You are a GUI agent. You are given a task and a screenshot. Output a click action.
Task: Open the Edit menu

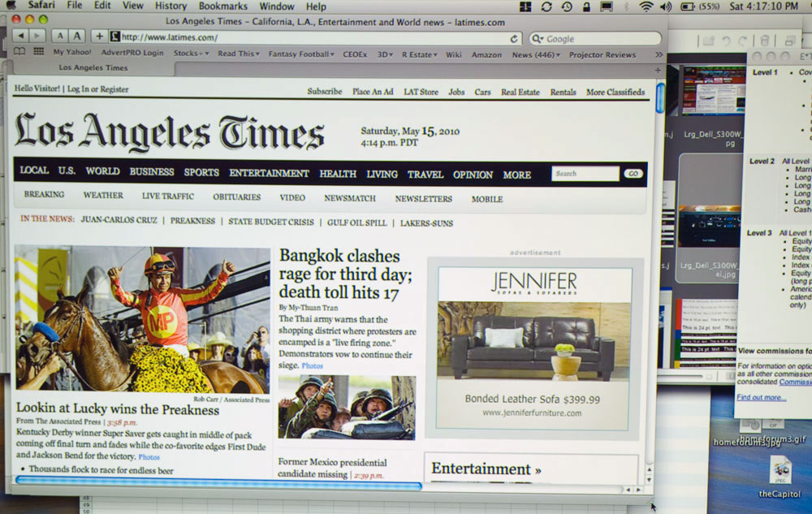click(x=102, y=6)
